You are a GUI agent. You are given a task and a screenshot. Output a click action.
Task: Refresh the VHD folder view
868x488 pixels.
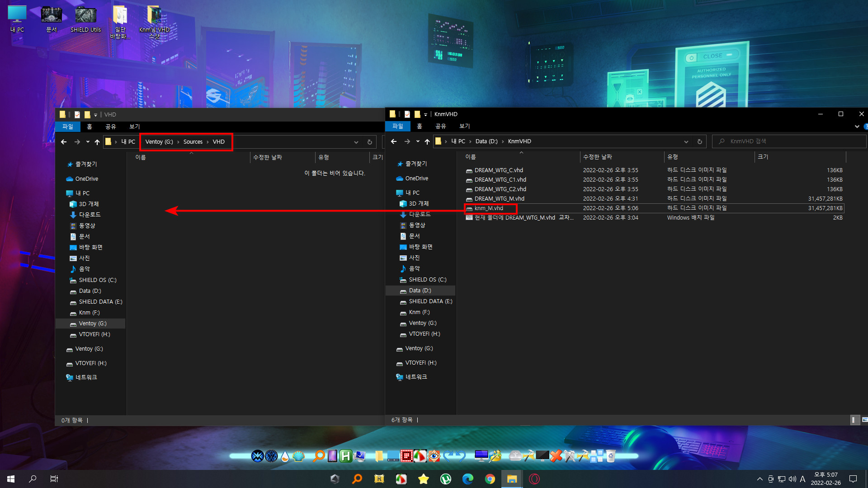tap(369, 142)
